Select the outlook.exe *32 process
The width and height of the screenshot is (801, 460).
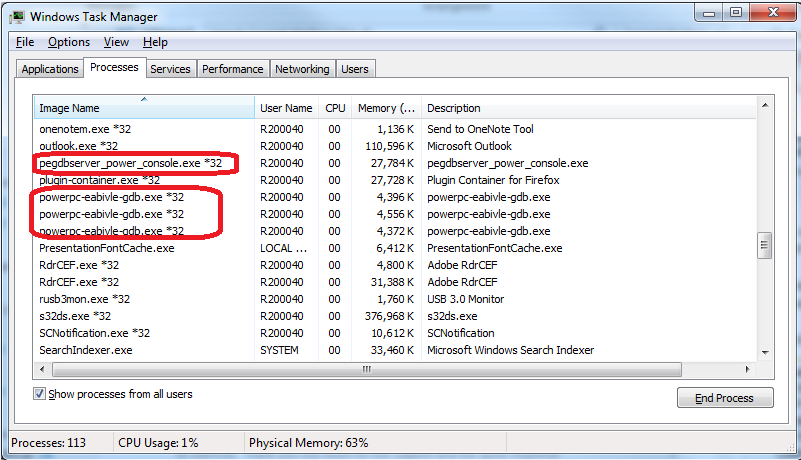pyautogui.click(x=395, y=146)
